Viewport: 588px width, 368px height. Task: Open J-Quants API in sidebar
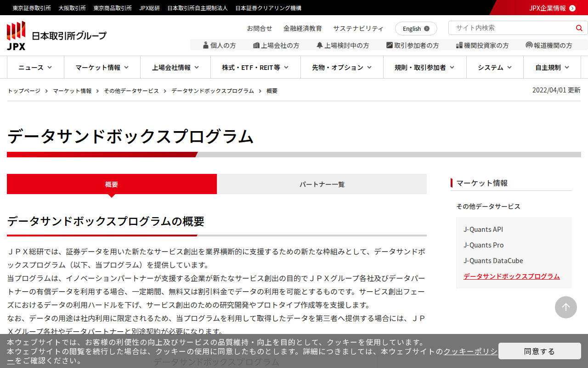(483, 229)
